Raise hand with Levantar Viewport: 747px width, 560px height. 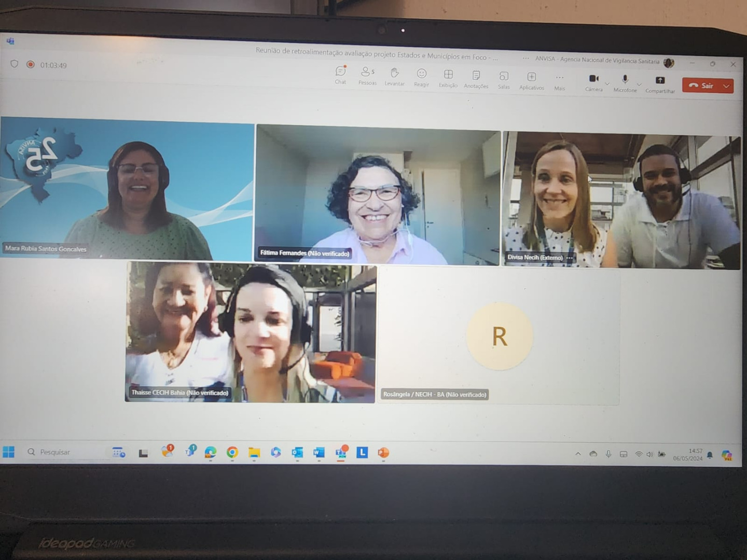point(394,76)
